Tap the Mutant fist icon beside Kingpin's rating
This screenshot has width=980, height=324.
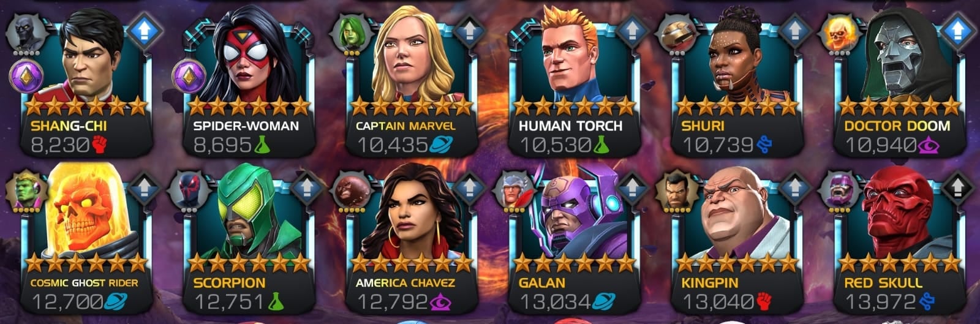pyautogui.click(x=763, y=301)
